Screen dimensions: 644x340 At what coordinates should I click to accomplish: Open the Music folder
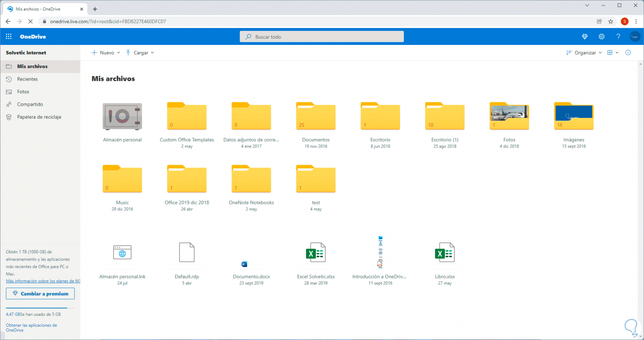[x=122, y=179]
